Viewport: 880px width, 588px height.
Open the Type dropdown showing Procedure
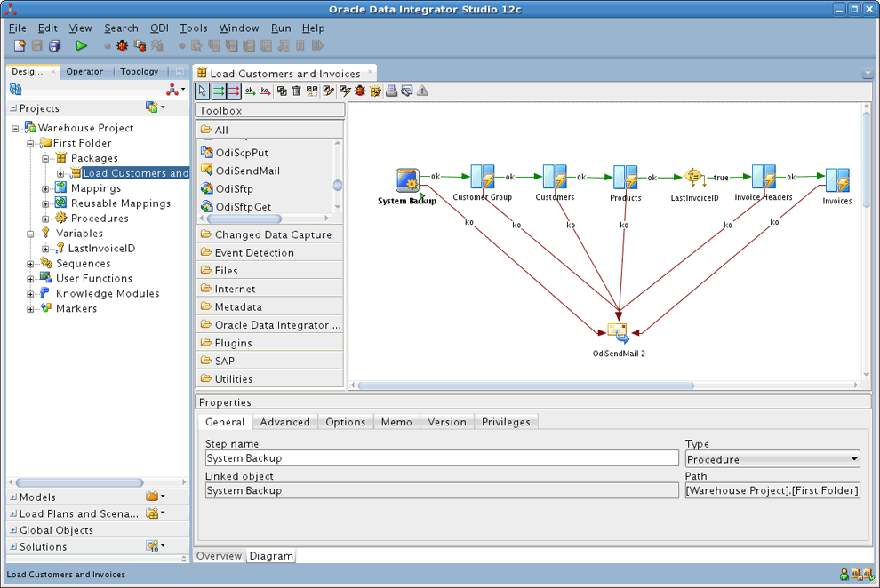click(x=852, y=459)
